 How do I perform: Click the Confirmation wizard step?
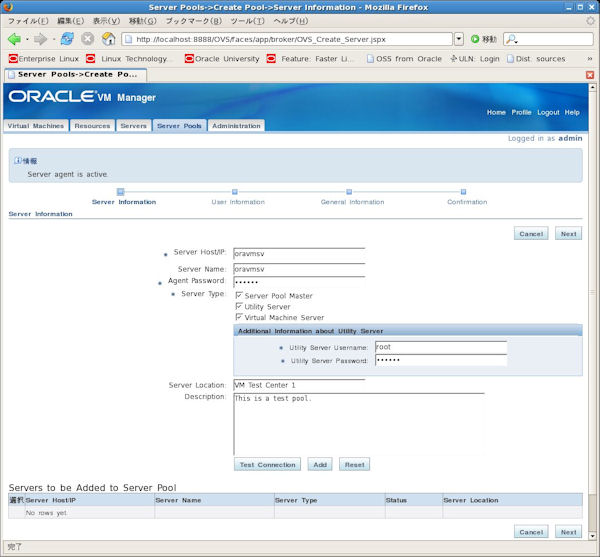[x=463, y=192]
